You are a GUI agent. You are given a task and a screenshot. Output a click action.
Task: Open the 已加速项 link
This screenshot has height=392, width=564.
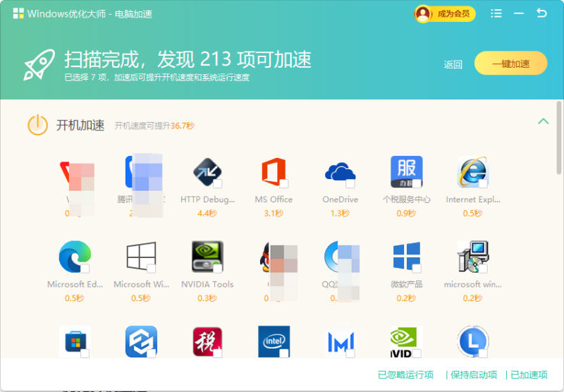point(529,375)
